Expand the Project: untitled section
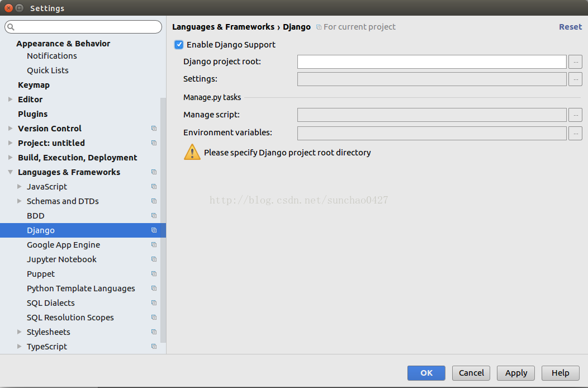This screenshot has height=388, width=588. (x=11, y=143)
